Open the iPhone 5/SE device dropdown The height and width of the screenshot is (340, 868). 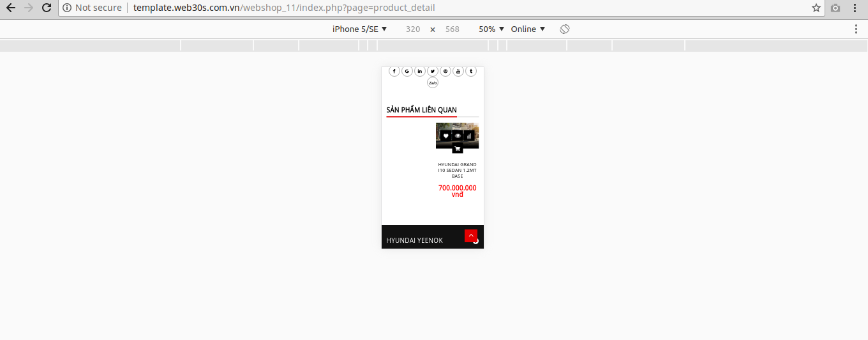pos(360,29)
